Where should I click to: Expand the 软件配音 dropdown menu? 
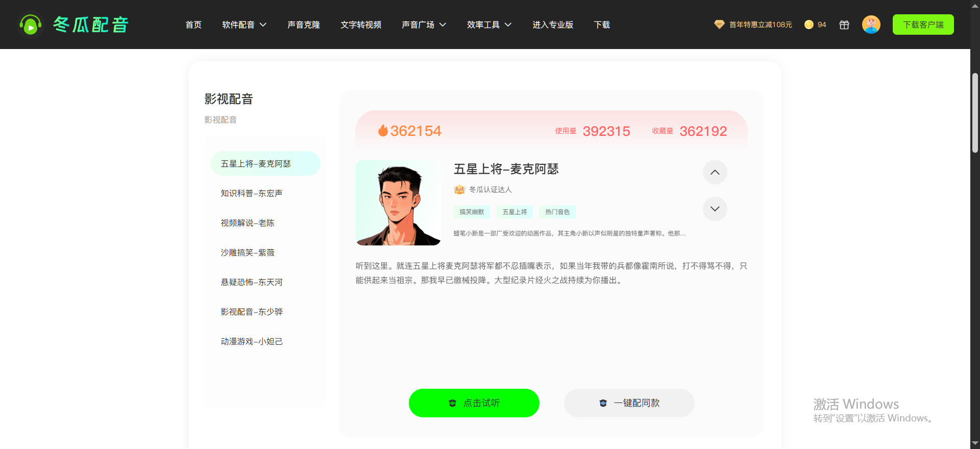coord(244,25)
